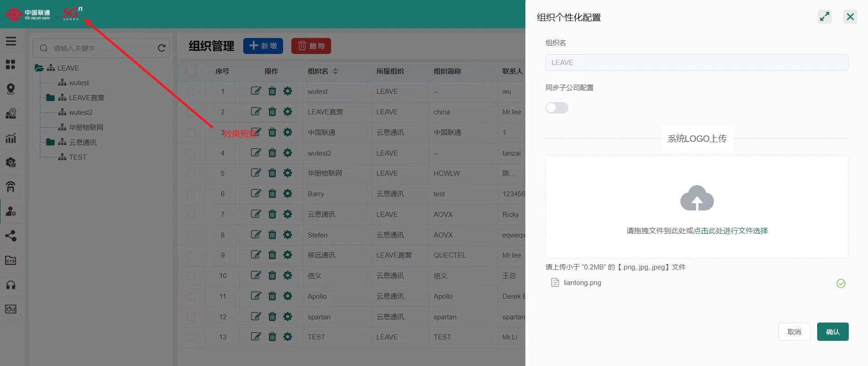Click the edit icon for wutest row
The height and width of the screenshot is (366, 868).
(256, 91)
